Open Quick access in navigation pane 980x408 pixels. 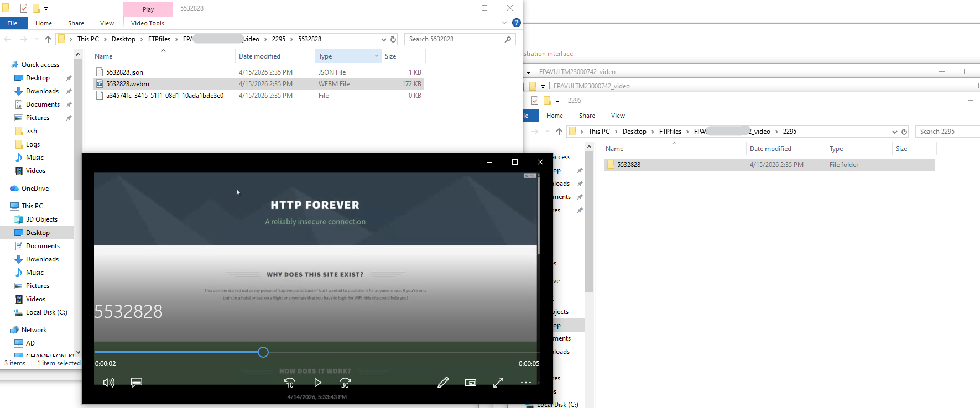click(x=40, y=65)
